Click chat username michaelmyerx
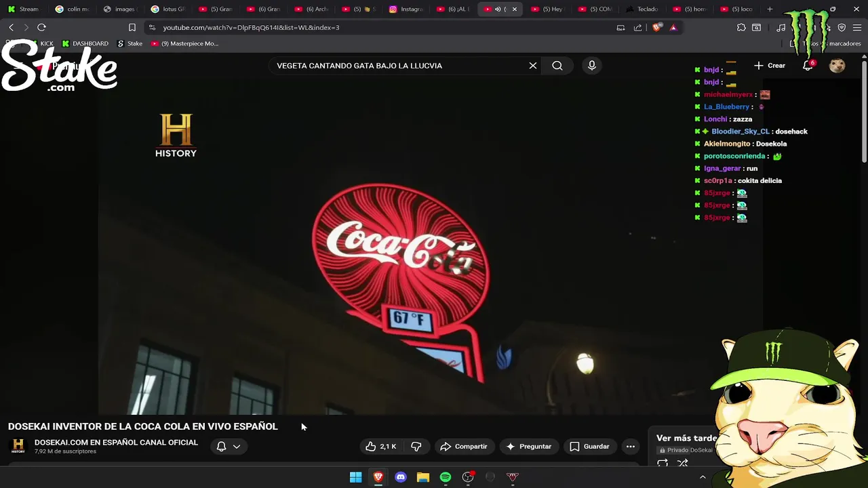This screenshot has width=868, height=488. point(728,95)
